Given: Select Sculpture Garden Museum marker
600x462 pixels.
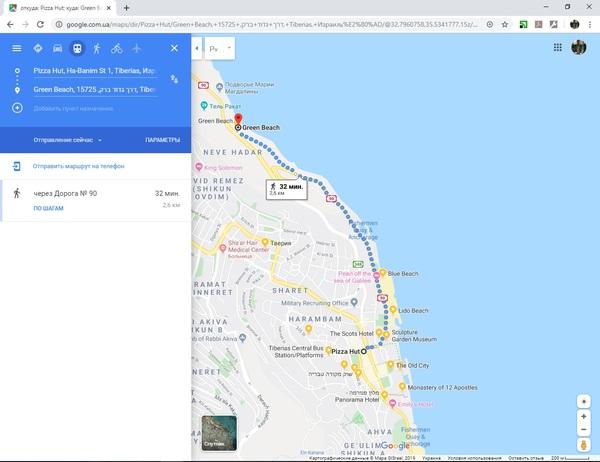Looking at the screenshot, I should (386, 336).
